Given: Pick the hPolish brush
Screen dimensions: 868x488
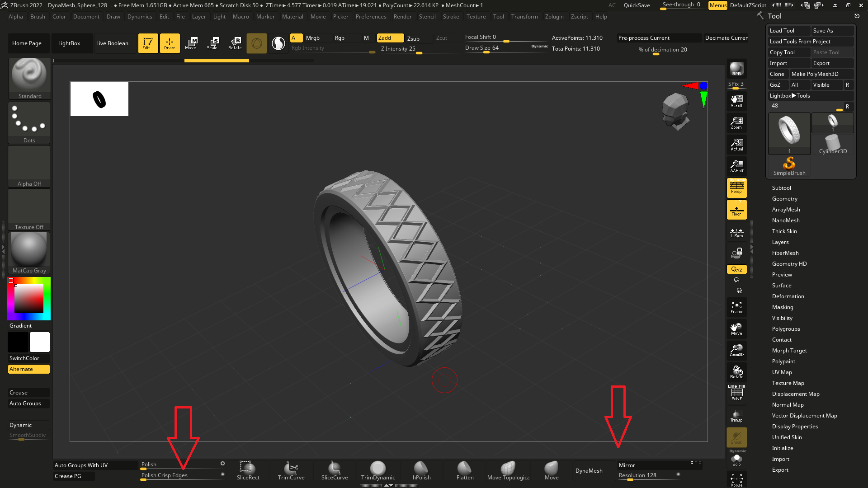Looking at the screenshot, I should [x=421, y=470].
